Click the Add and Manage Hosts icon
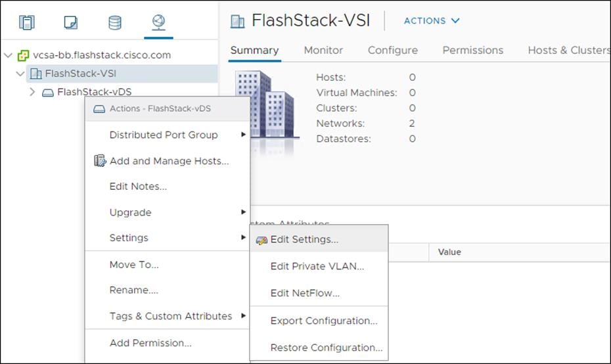Viewport: 611px width, 364px height. tap(100, 160)
